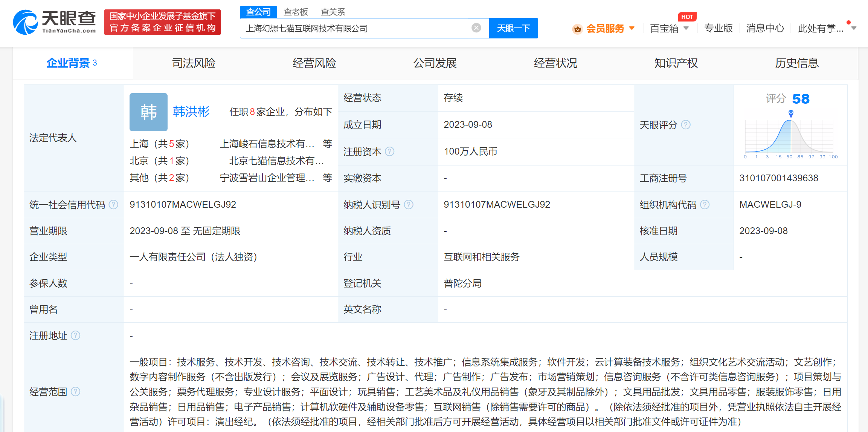
Task: Click the 成立日期 value 2023-09-08
Action: pos(468,125)
